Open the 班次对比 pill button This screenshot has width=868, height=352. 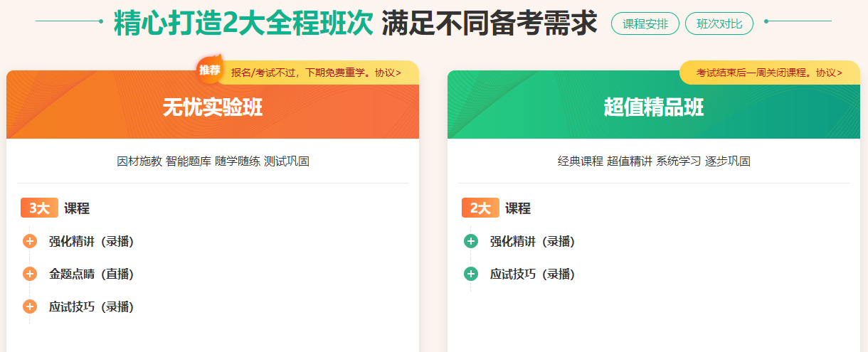(x=719, y=23)
